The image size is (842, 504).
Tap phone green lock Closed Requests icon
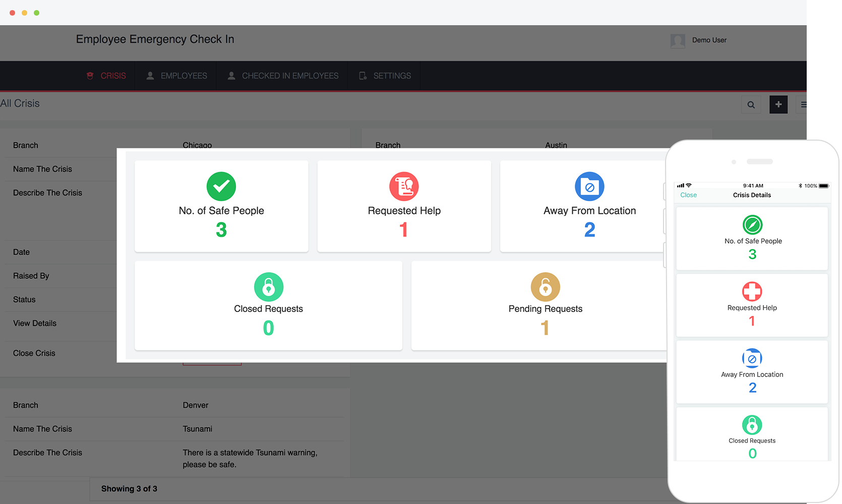click(x=752, y=425)
